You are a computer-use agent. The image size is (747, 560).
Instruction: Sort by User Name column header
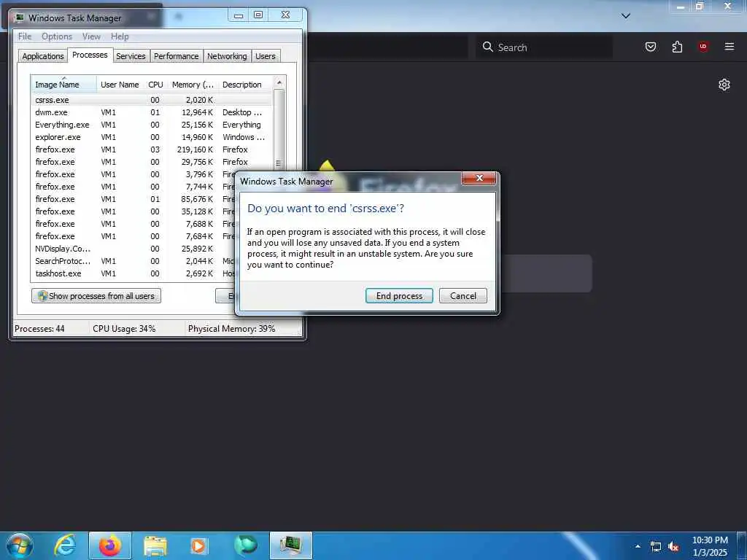point(120,85)
